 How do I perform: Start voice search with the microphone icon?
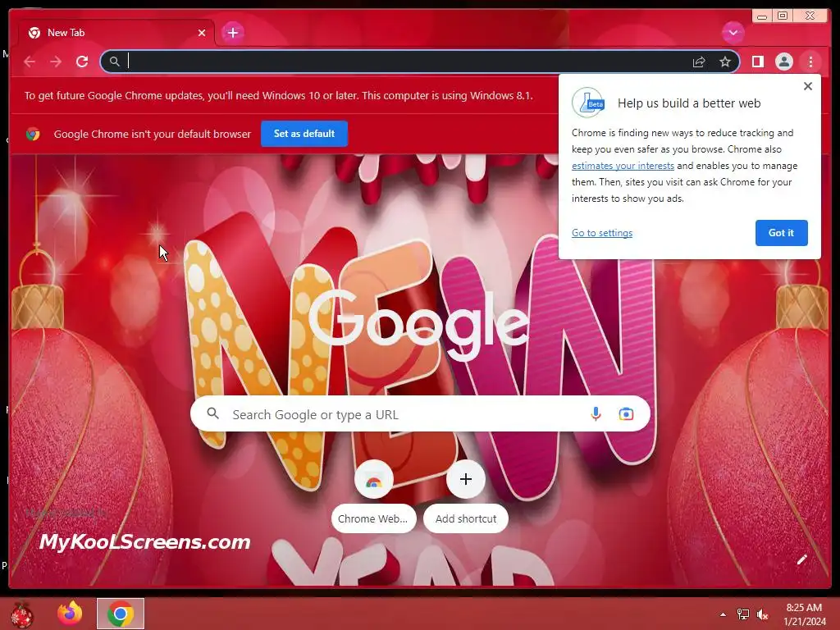pos(596,413)
